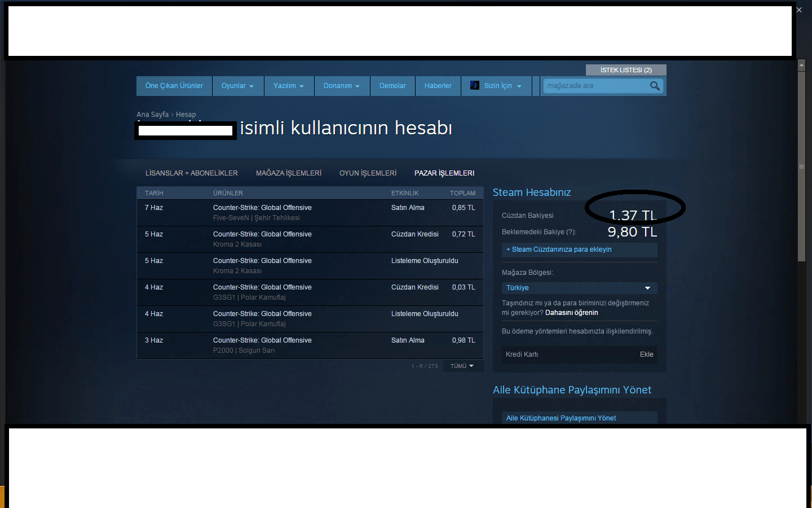Click the 0,85 TL total value
This screenshot has width=812, height=508.
click(x=464, y=208)
